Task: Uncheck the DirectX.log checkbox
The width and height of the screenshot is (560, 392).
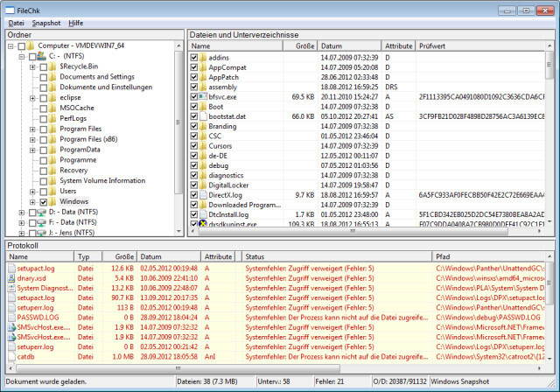Action: click(194, 195)
